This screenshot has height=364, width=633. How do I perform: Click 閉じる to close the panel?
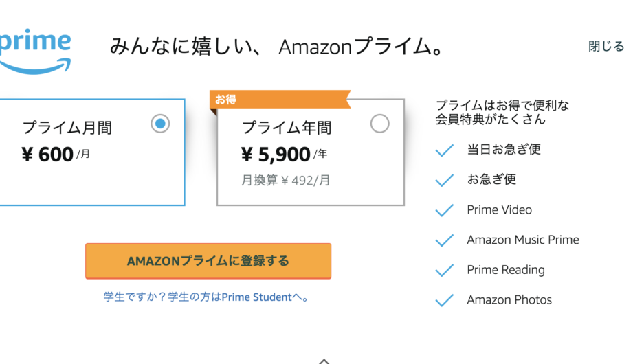[x=606, y=47]
